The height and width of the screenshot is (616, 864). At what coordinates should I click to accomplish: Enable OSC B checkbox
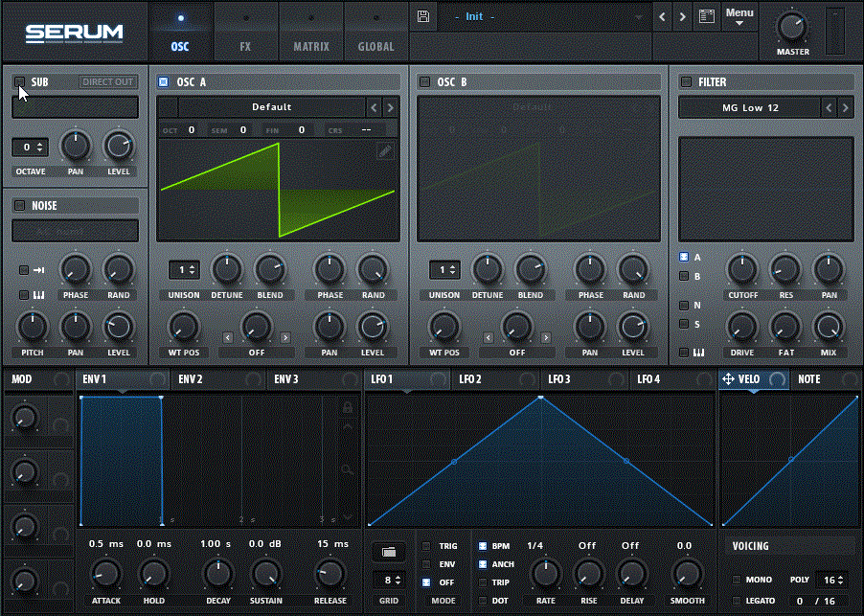coord(424,82)
